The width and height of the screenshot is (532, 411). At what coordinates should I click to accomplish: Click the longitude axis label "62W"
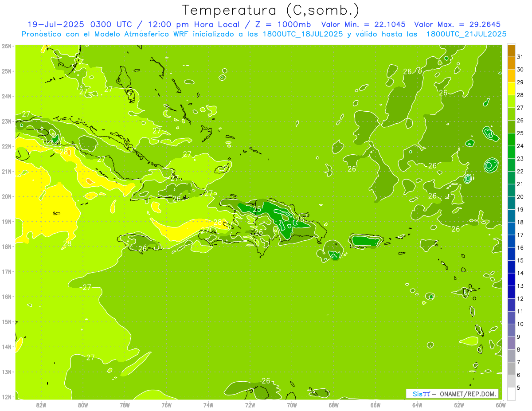tap(459, 405)
